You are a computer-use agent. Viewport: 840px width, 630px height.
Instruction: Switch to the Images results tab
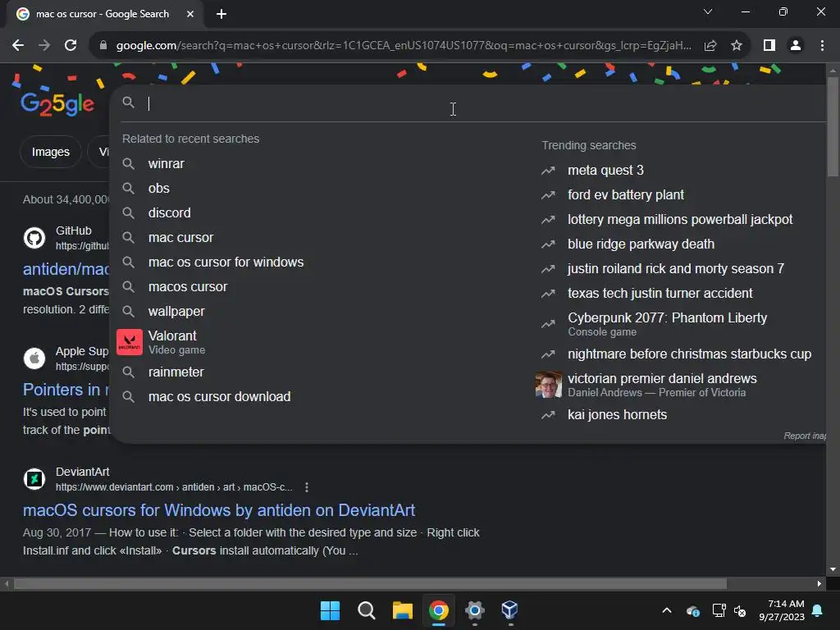tap(50, 152)
